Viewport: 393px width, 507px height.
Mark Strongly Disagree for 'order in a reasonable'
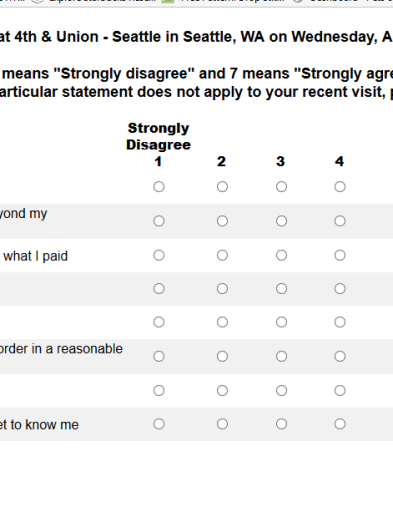coord(159,356)
